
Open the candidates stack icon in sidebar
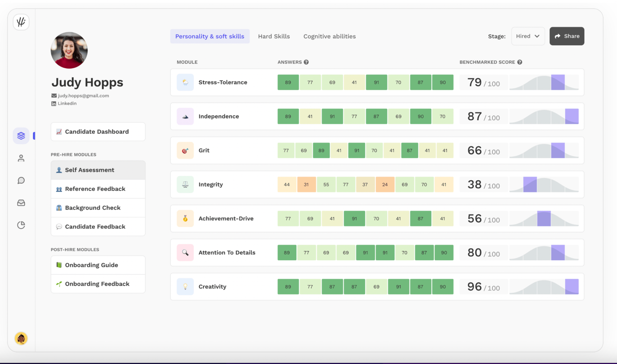pos(21,135)
